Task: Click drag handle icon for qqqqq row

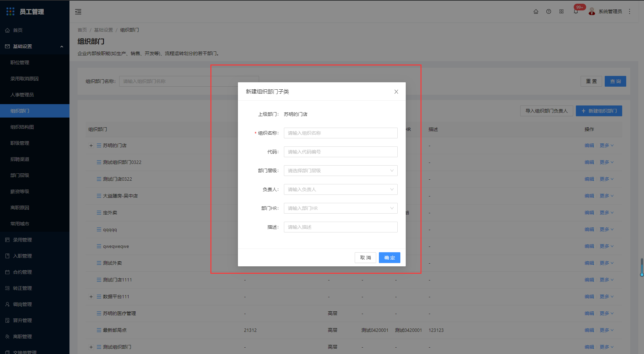Action: click(x=99, y=229)
